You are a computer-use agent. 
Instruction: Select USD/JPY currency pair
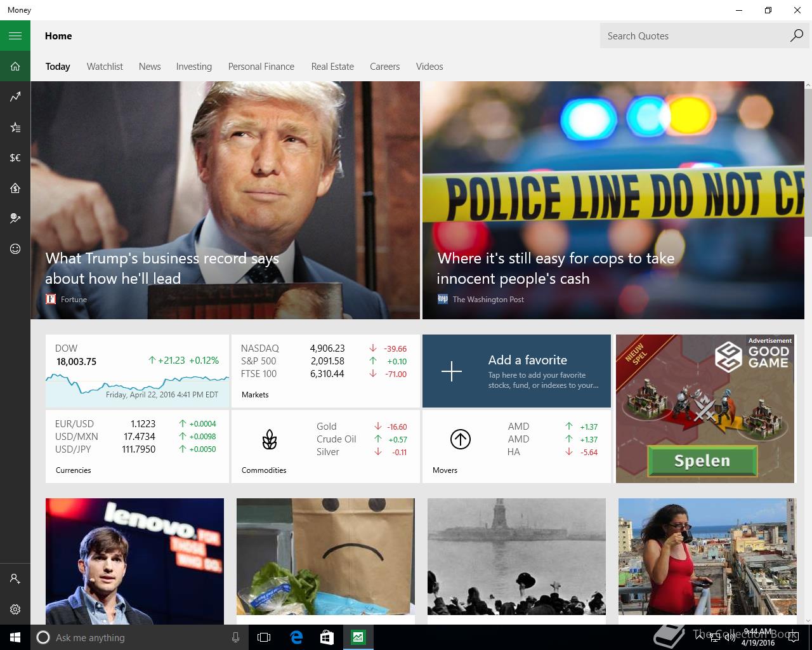[136, 449]
